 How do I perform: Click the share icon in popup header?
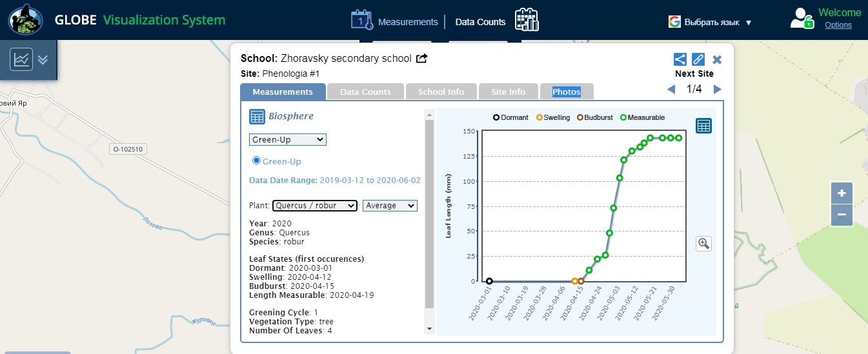tap(680, 59)
